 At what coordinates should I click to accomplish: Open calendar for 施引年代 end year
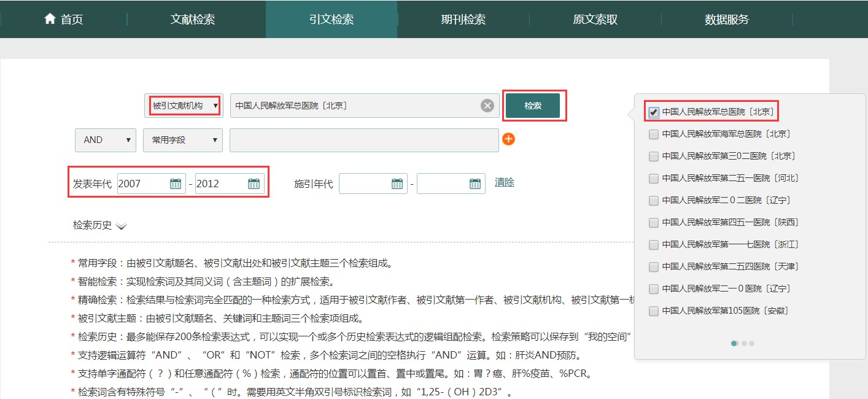[x=475, y=184]
